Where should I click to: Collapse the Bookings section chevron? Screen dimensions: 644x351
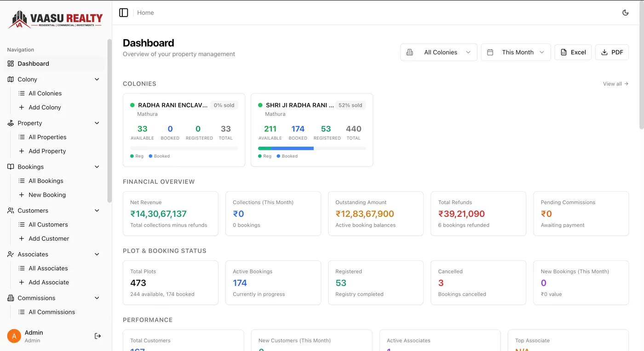(97, 167)
